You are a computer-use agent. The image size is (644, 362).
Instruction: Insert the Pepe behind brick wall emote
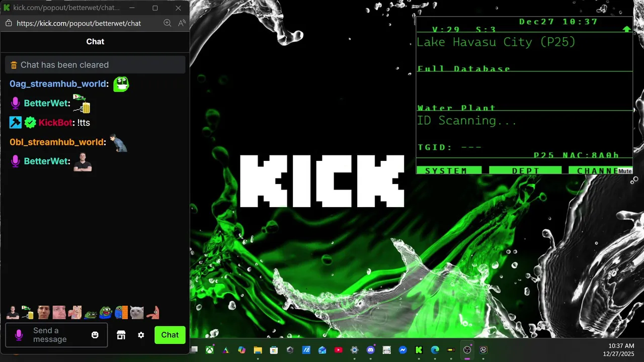pos(121,312)
